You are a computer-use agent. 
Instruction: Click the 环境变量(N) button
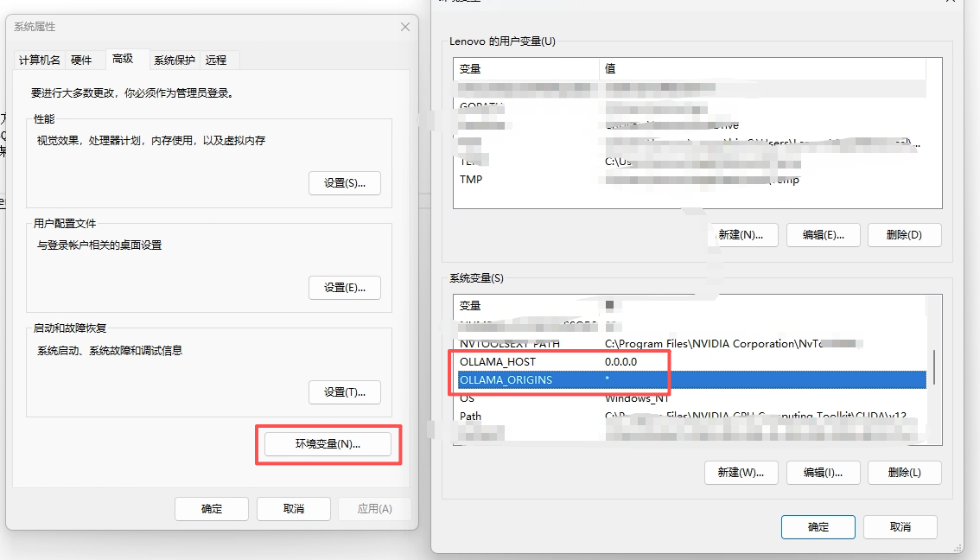coord(328,444)
